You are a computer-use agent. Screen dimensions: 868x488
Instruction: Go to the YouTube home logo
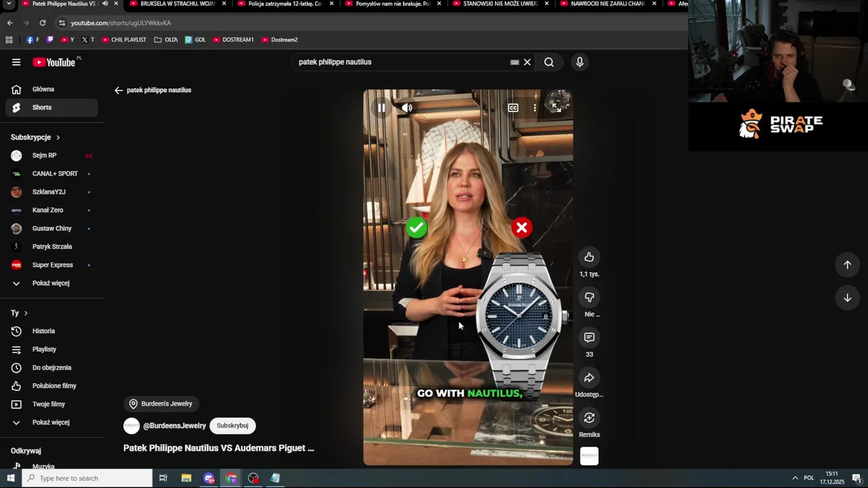click(54, 62)
